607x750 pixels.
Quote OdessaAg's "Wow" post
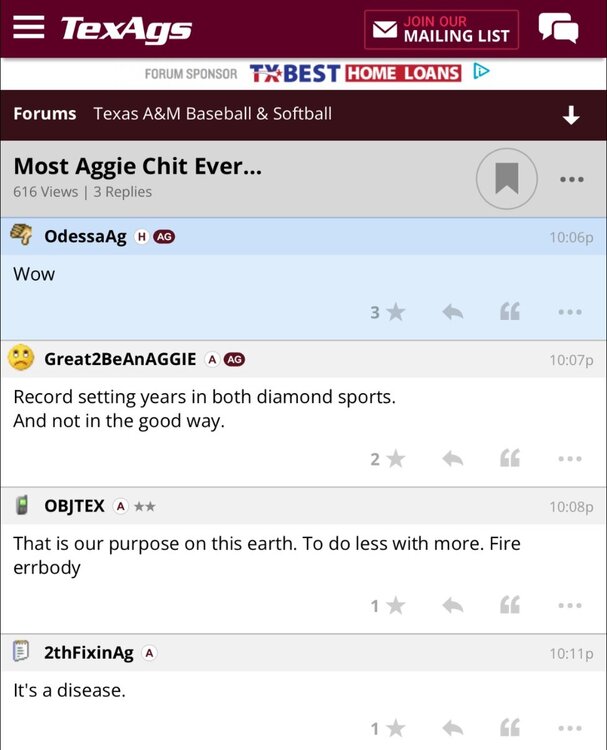pyautogui.click(x=510, y=312)
